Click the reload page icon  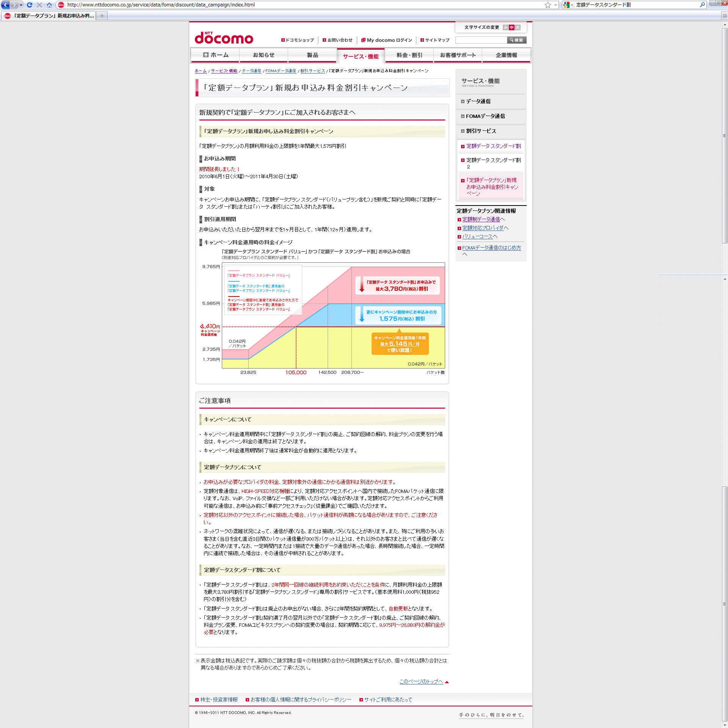coord(30,5)
